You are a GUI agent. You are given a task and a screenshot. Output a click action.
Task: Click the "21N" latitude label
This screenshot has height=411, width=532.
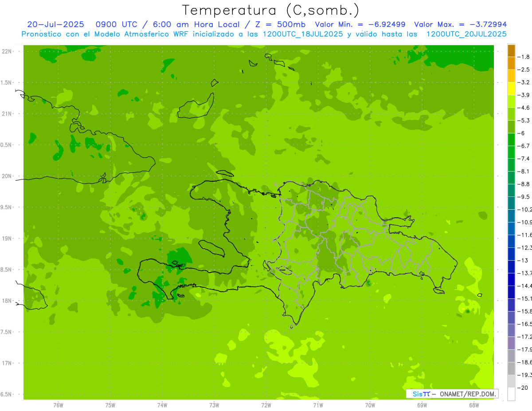pyautogui.click(x=7, y=114)
